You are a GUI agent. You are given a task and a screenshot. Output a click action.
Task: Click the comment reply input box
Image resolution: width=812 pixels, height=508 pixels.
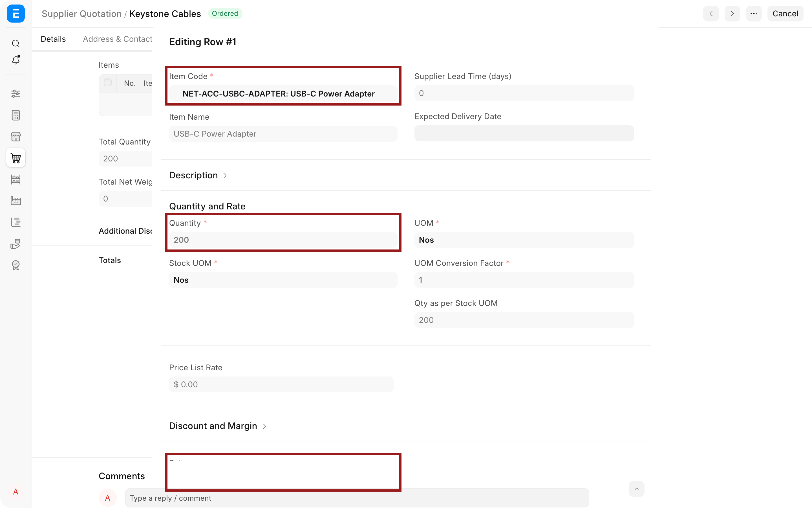[x=357, y=498]
